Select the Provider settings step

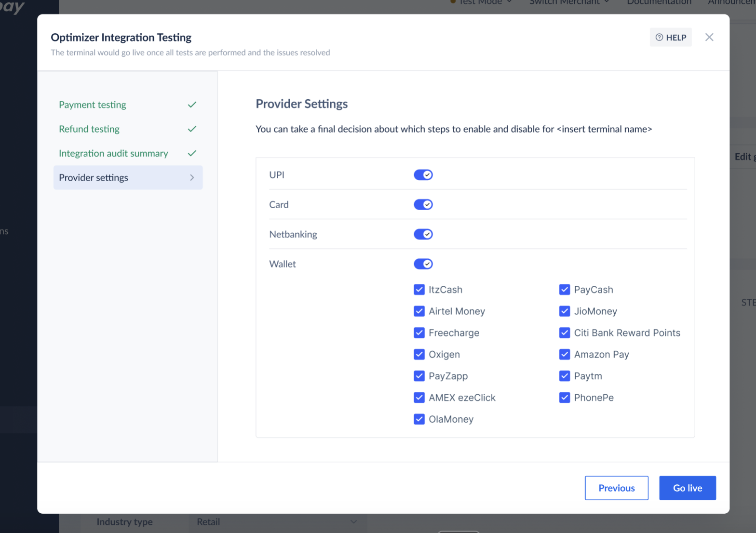click(x=128, y=177)
